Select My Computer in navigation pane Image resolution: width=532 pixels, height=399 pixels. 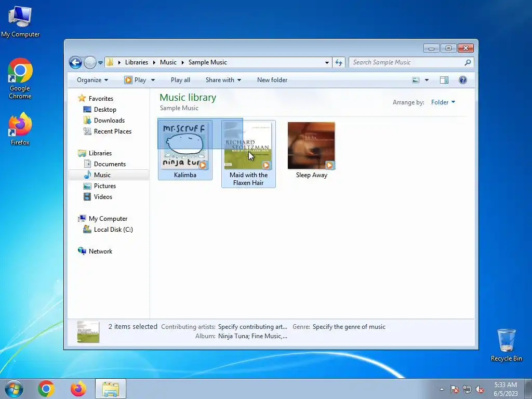(108, 219)
